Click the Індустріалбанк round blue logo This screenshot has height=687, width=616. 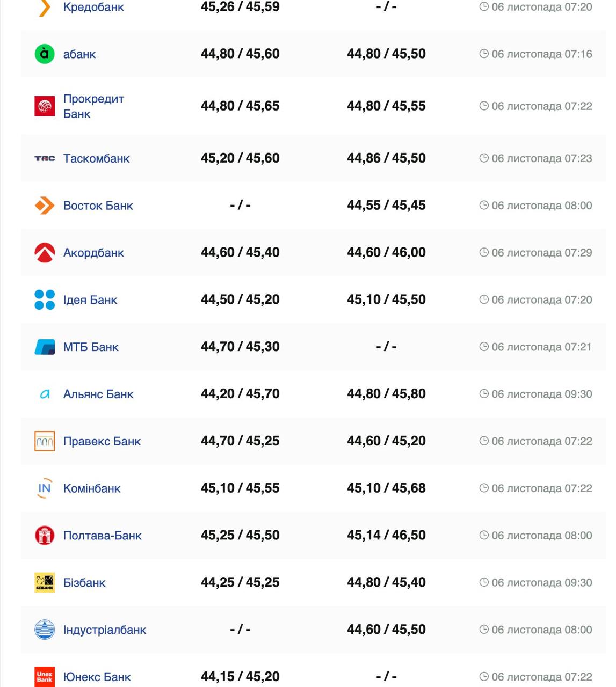pos(45,630)
